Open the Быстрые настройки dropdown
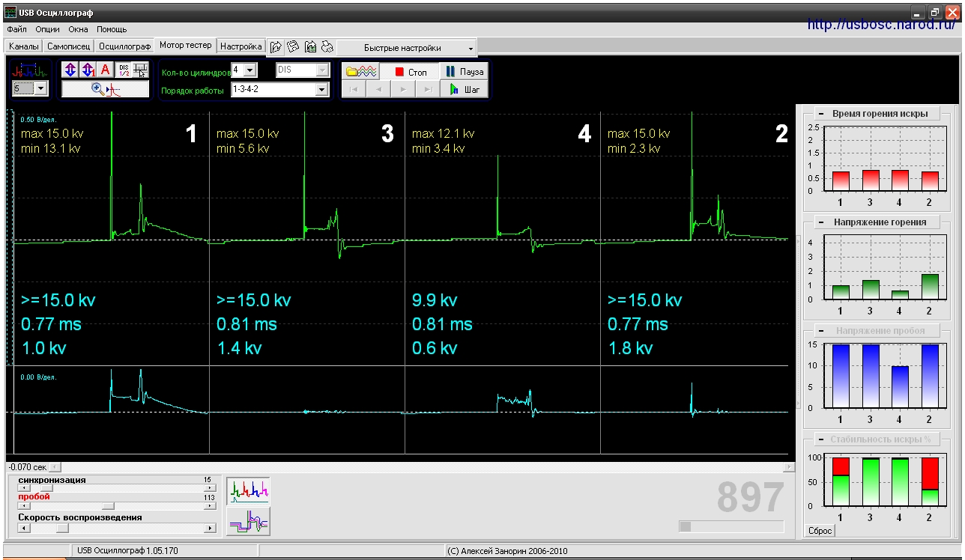 (x=407, y=48)
